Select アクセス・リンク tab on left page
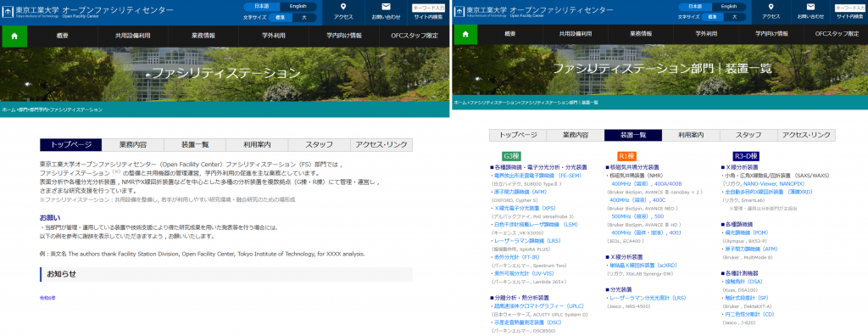Viewport: 868px width, 336px height. (x=381, y=145)
